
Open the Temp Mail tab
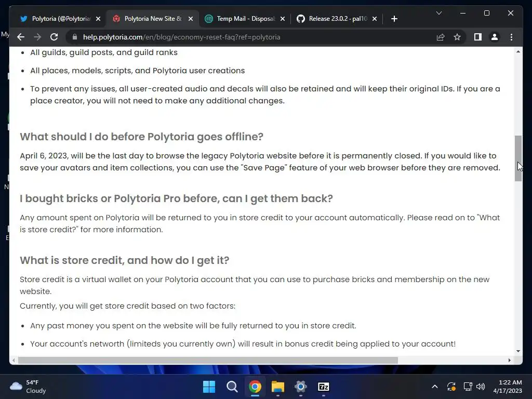[245, 19]
